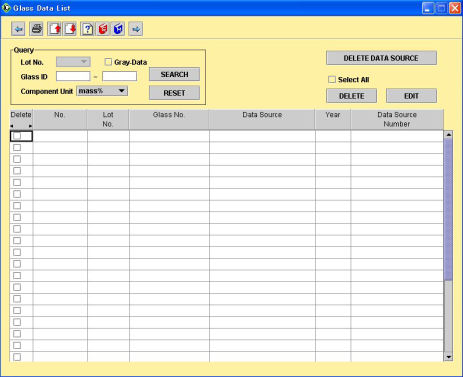Image resolution: width=463 pixels, height=377 pixels.
Task: Click the Delete column header
Action: point(21,119)
